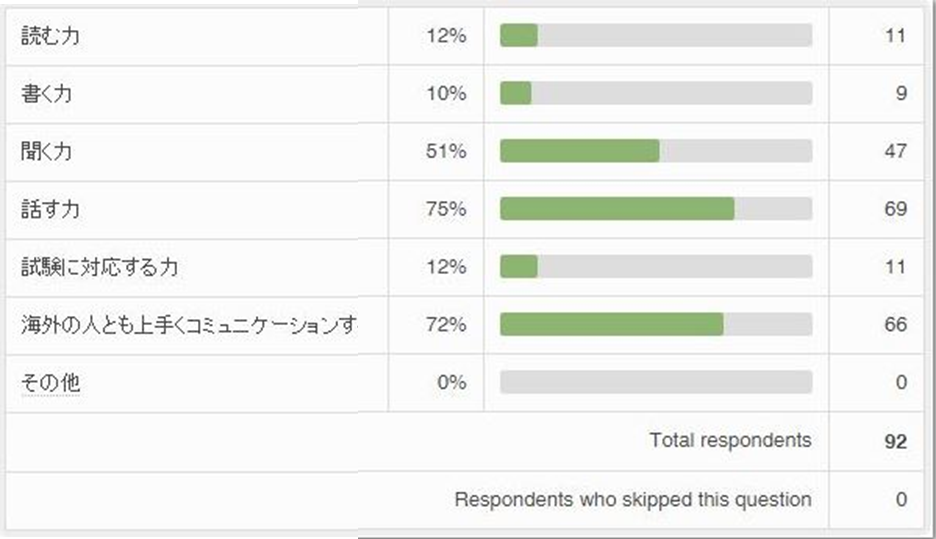This screenshot has height=539, width=936.
Task: Click the 読む力 row label
Action: (x=50, y=36)
